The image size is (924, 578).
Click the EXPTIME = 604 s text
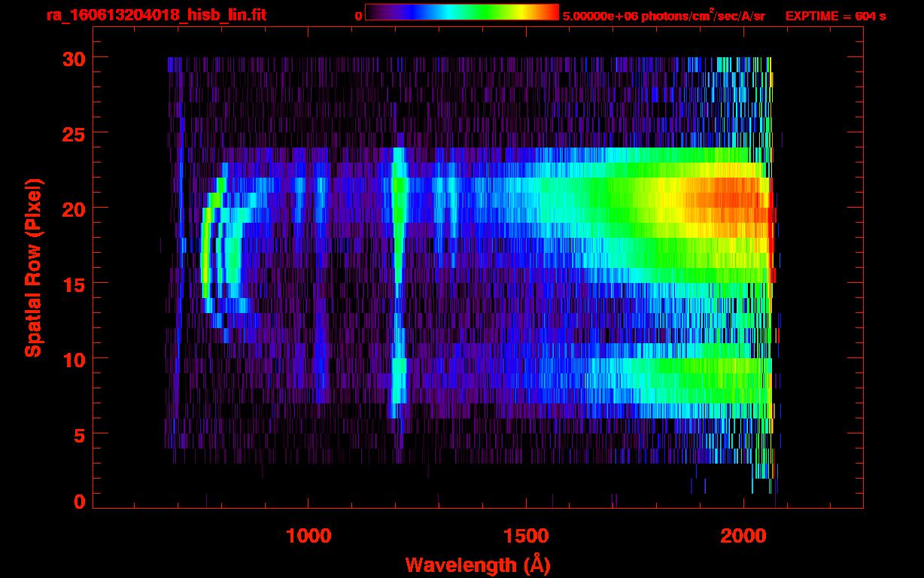(835, 16)
